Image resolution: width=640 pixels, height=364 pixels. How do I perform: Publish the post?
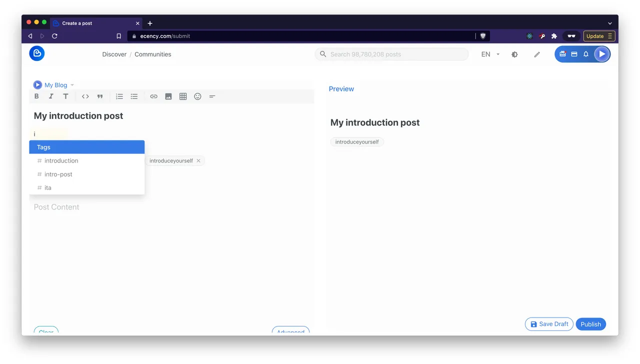click(591, 324)
